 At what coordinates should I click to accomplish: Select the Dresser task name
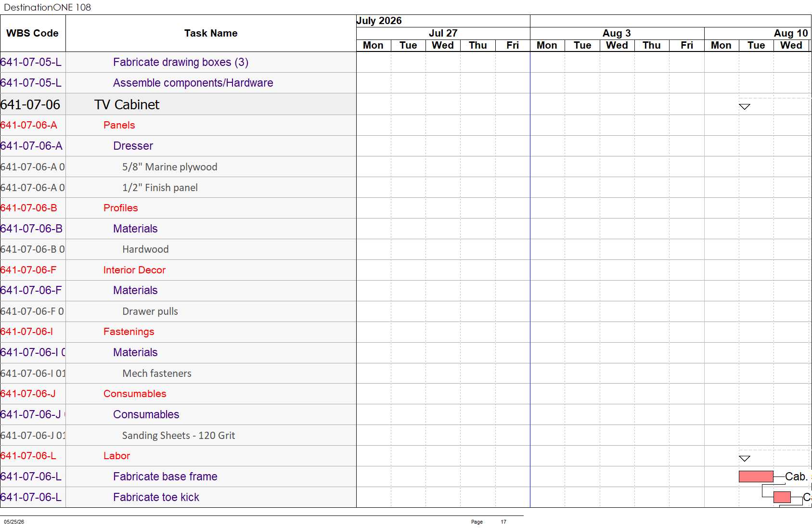pyautogui.click(x=133, y=146)
